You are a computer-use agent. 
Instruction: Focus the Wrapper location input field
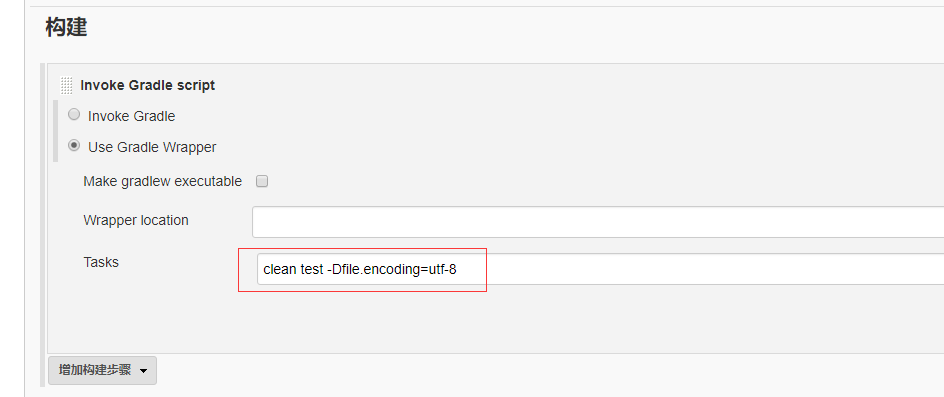pyautogui.click(x=598, y=222)
